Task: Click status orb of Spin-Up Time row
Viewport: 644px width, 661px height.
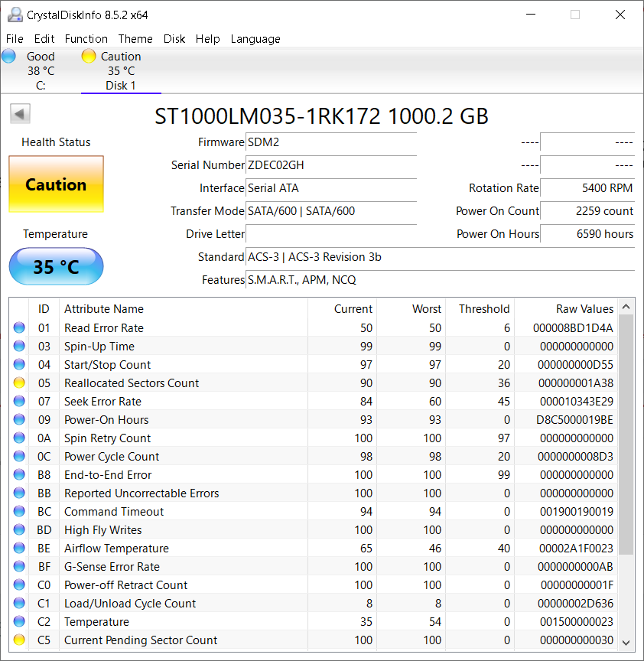Action: 19,346
